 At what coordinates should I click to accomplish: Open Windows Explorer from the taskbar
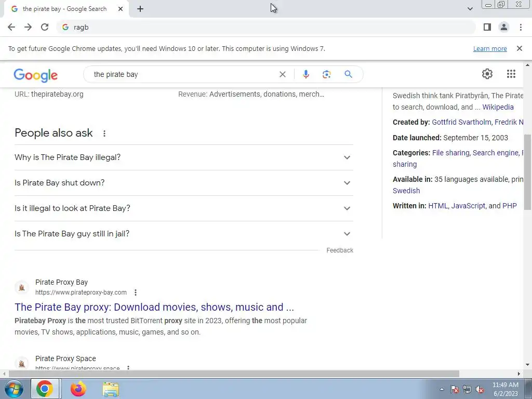(111, 389)
